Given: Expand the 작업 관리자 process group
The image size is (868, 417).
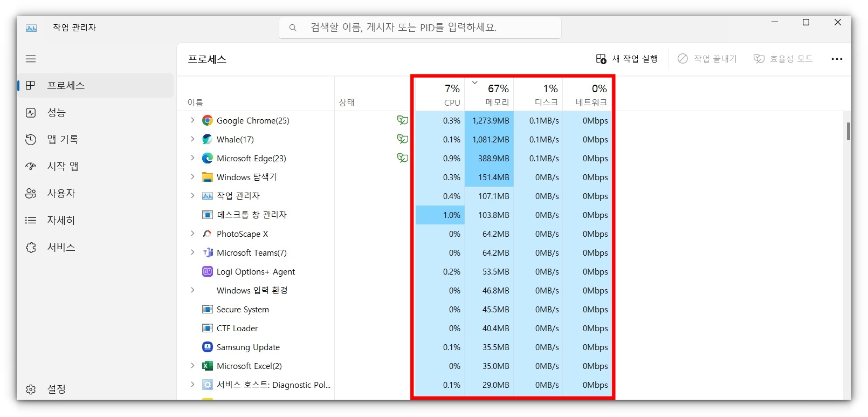Looking at the screenshot, I should [x=192, y=196].
